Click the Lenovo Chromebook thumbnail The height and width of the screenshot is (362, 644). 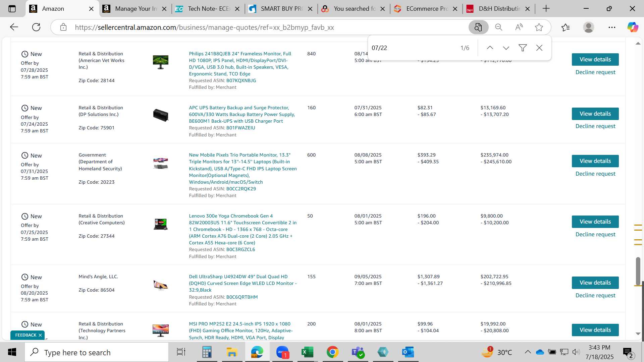(x=160, y=224)
